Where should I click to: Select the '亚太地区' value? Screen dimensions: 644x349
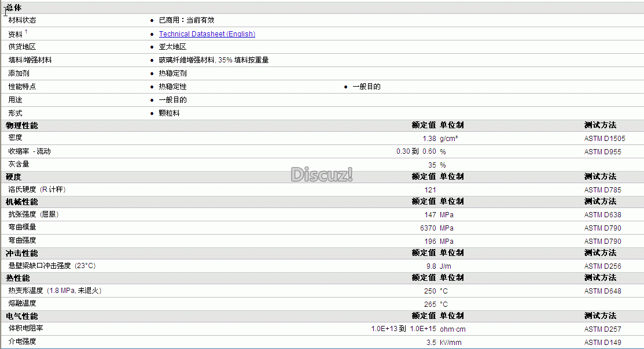point(172,47)
